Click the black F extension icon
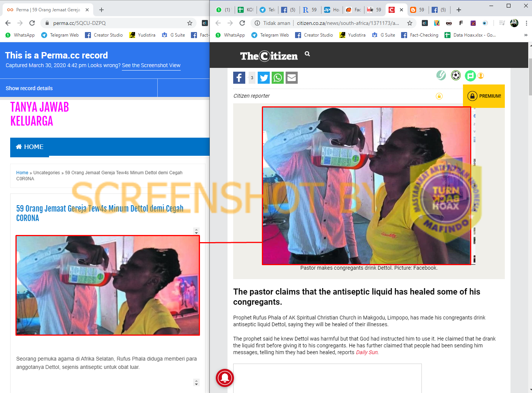 (x=461, y=23)
